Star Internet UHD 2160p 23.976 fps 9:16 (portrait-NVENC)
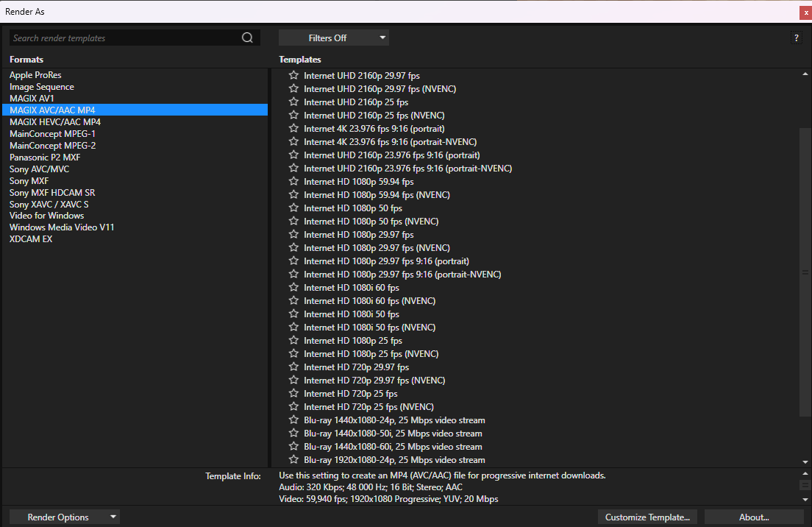The height and width of the screenshot is (527, 812). coord(293,168)
